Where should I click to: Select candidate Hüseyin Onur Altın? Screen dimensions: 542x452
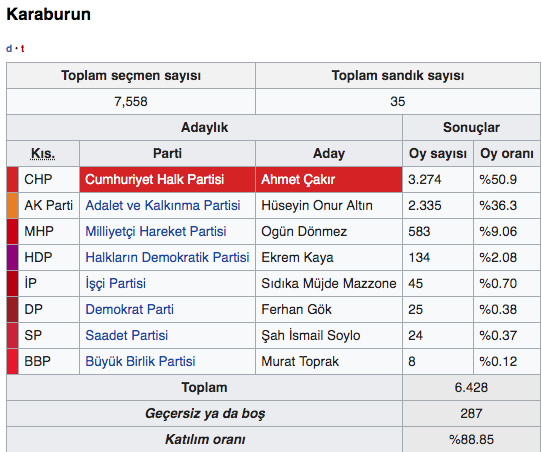317,205
